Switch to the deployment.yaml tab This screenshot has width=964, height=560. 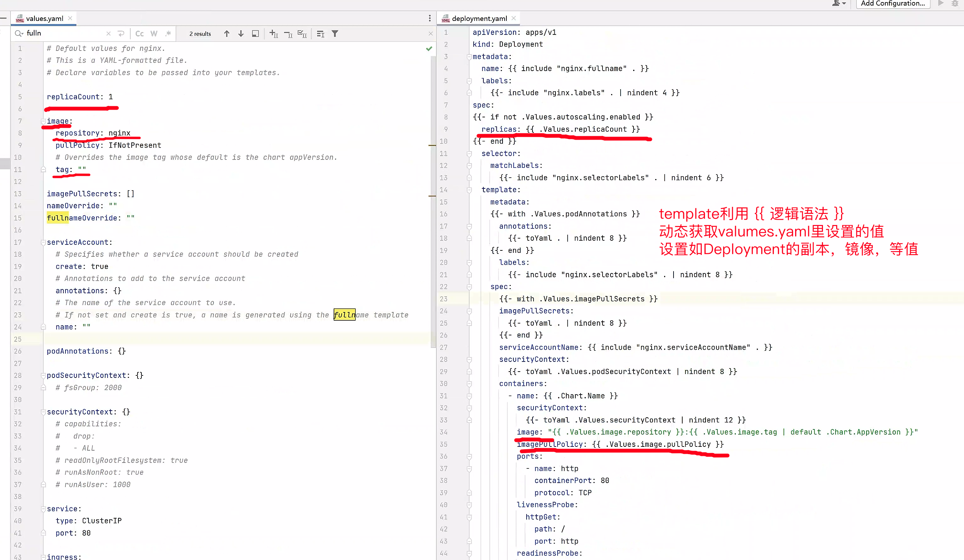479,18
